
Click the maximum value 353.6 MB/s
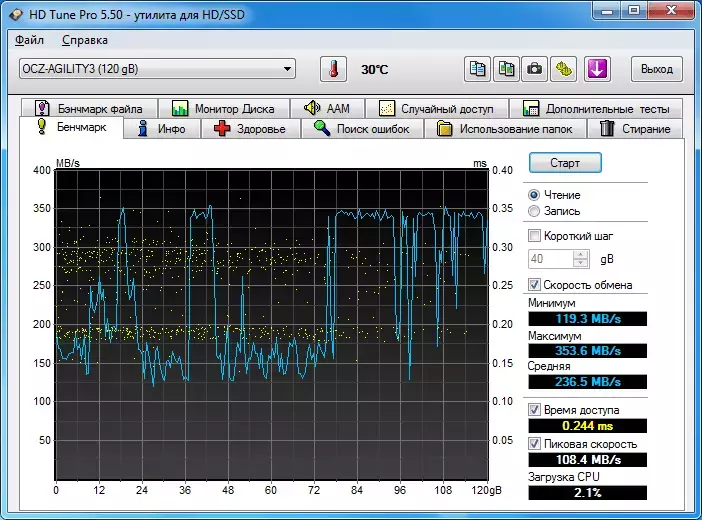[x=588, y=351]
